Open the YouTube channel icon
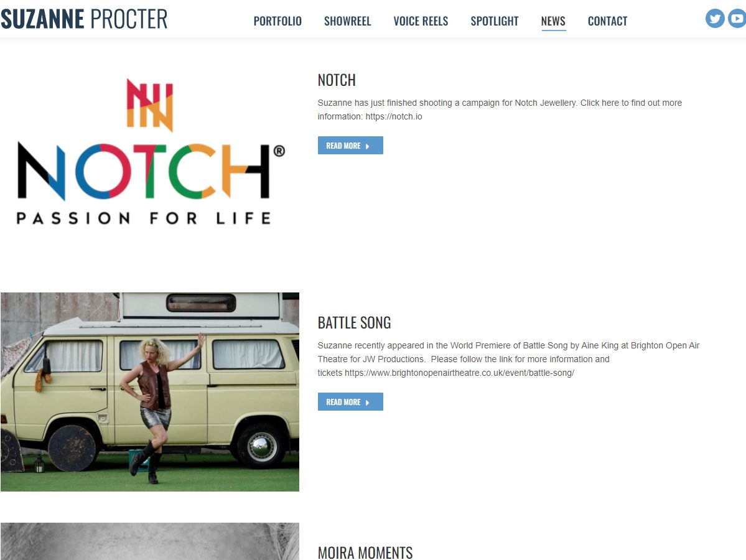 [x=737, y=19]
